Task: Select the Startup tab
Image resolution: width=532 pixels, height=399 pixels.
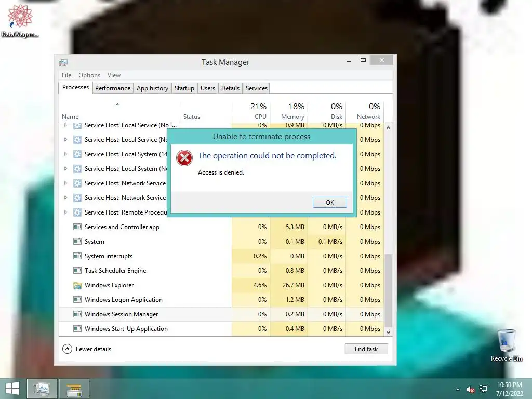Action: [x=184, y=88]
